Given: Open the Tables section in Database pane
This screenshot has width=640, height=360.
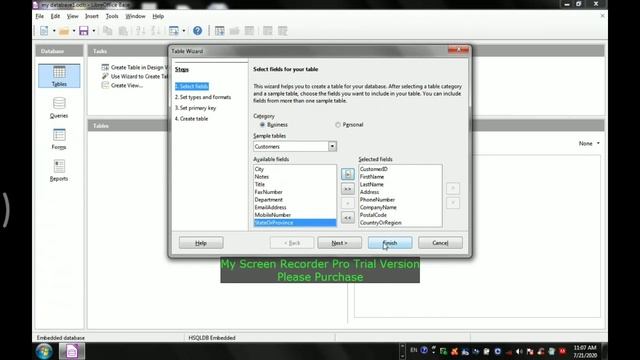Looking at the screenshot, I should click(59, 76).
